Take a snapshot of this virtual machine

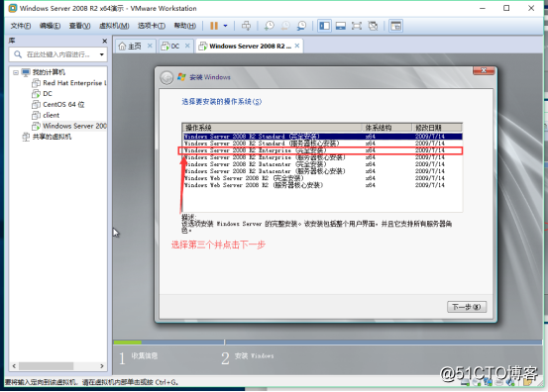(270, 26)
